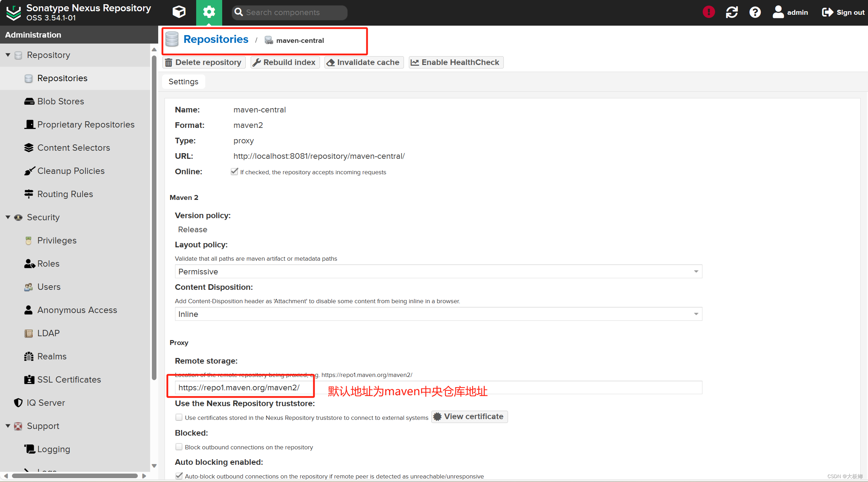The width and height of the screenshot is (868, 482).
Task: Click the search magnifier icon
Action: coord(239,12)
